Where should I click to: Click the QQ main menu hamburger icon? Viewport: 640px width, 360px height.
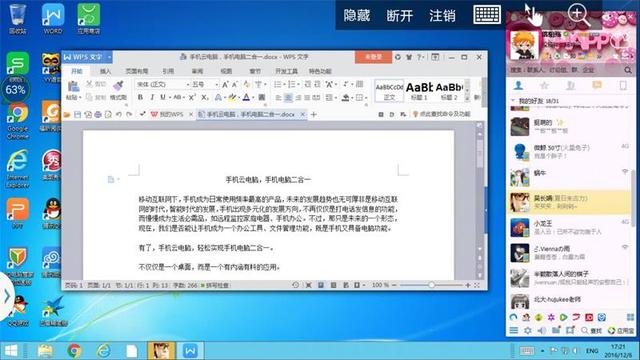[514, 330]
